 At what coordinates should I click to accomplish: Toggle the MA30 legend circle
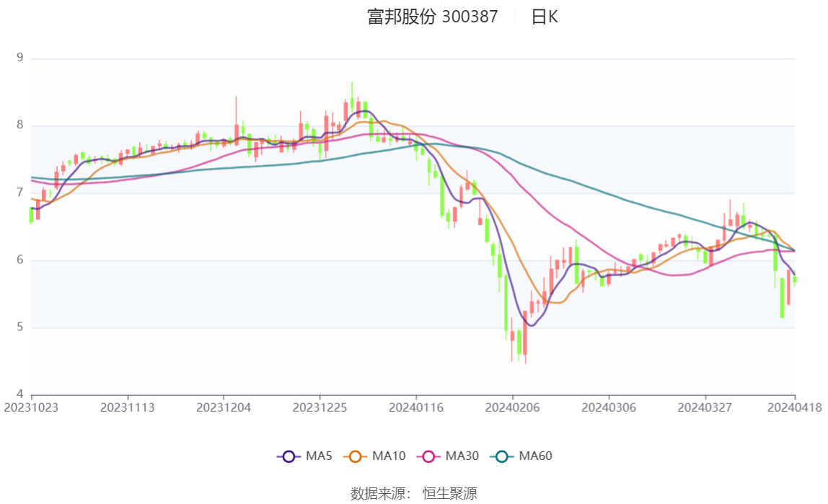428,456
